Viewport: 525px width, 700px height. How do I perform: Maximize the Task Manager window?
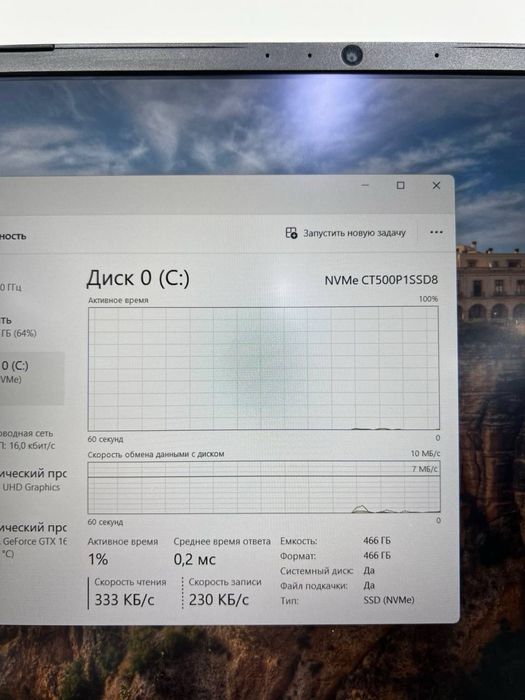[400, 185]
